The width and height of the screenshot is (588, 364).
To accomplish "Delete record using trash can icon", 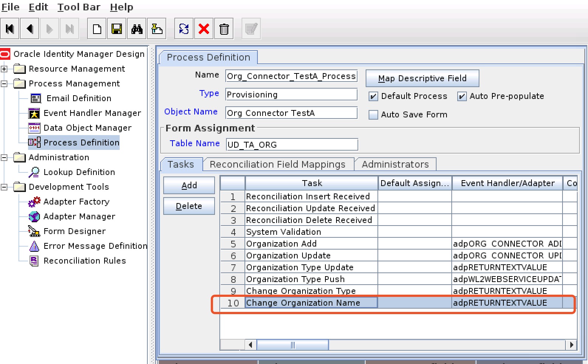I will 224,29.
